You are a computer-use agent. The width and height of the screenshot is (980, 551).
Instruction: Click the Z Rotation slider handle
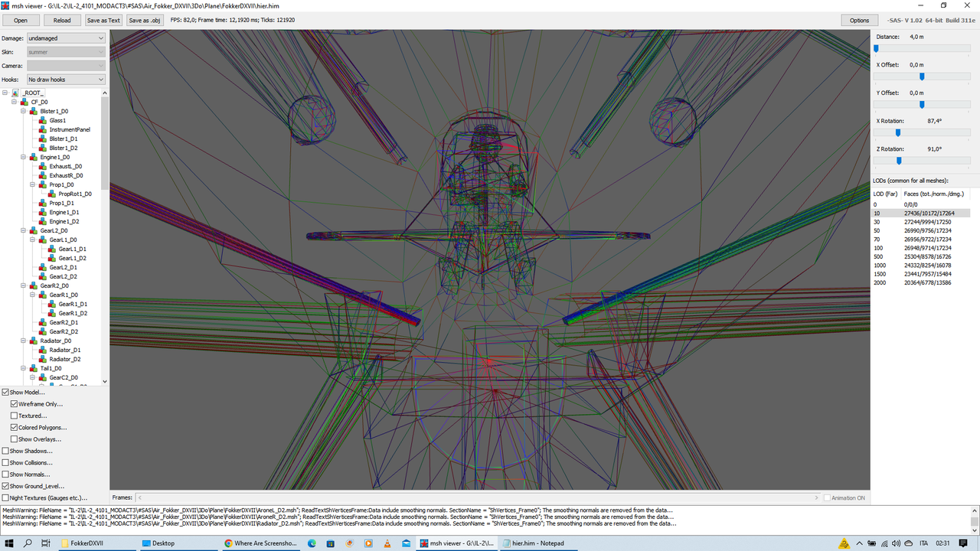point(898,160)
